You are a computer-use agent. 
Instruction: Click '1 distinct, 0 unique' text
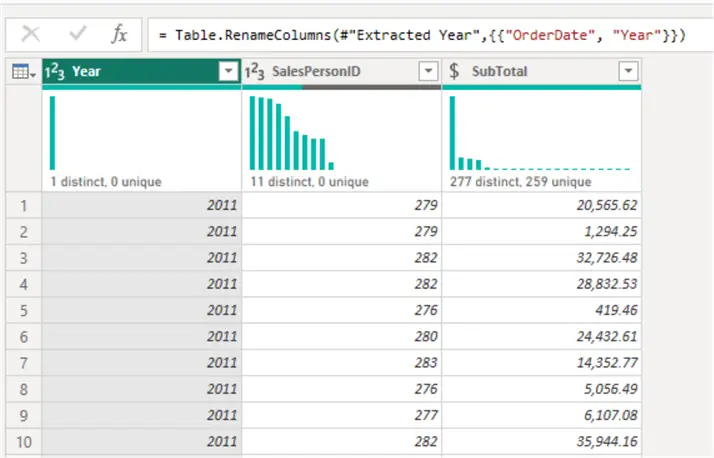[106, 182]
